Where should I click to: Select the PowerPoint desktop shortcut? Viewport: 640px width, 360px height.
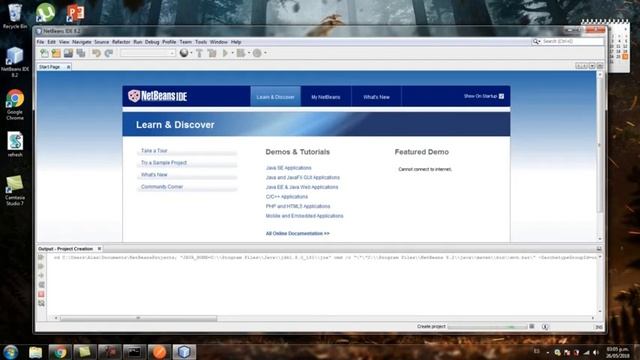click(76, 13)
